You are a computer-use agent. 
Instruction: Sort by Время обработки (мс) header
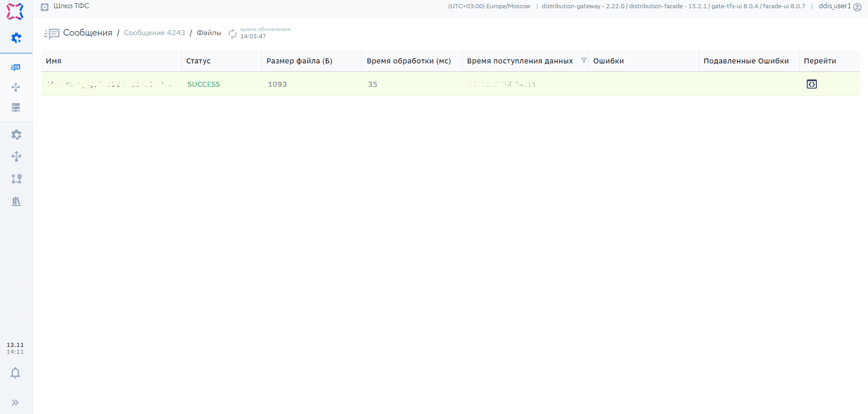[x=408, y=61]
